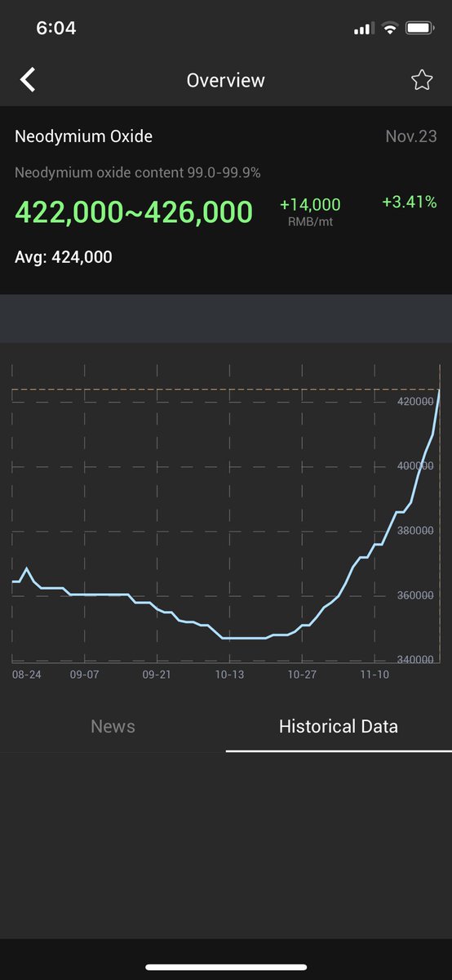
Task: Tap the Wi-Fi status icon
Action: pos(389,29)
